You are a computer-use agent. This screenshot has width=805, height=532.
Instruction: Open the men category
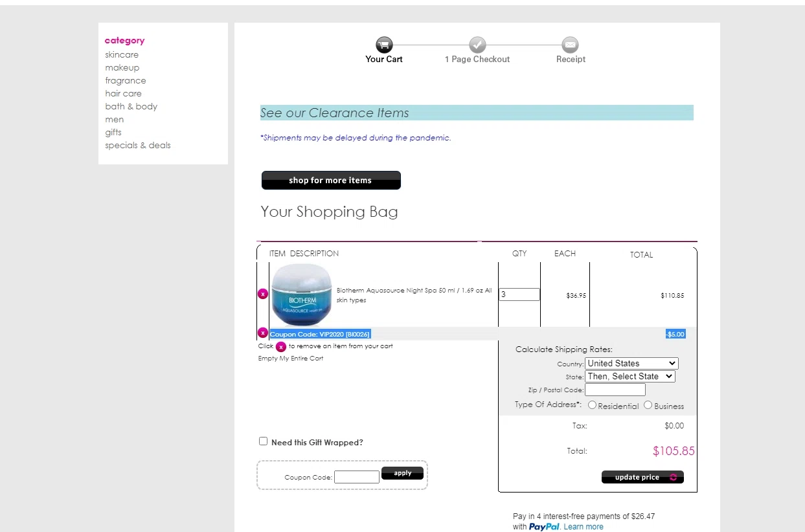pyautogui.click(x=115, y=119)
